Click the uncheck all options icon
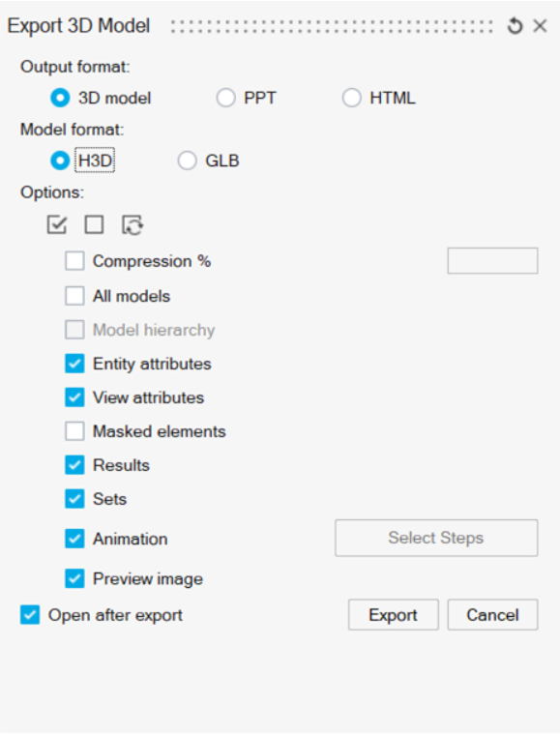Image resolution: width=560 pixels, height=734 pixels. (94, 224)
